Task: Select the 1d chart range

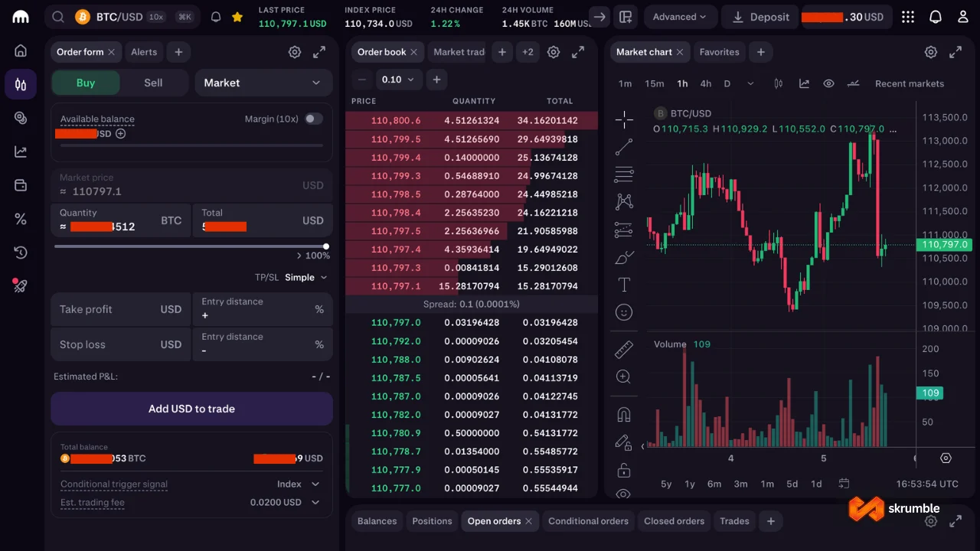Action: point(816,484)
